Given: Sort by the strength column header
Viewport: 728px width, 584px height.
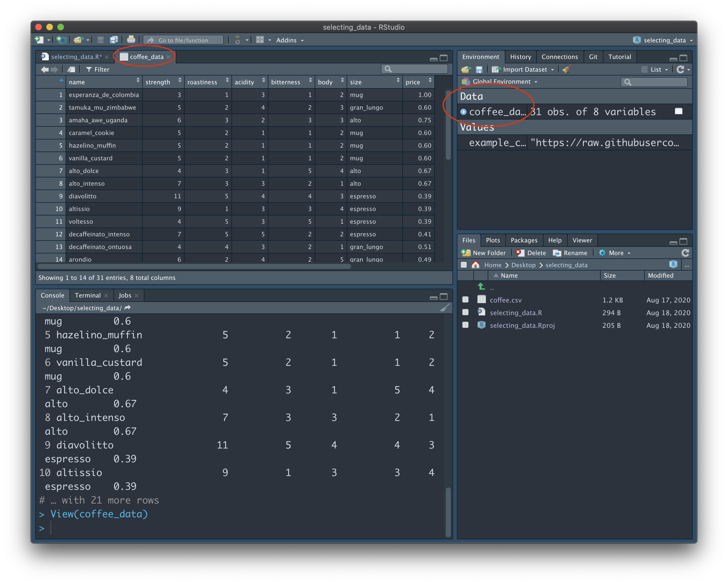Looking at the screenshot, I should pos(163,82).
